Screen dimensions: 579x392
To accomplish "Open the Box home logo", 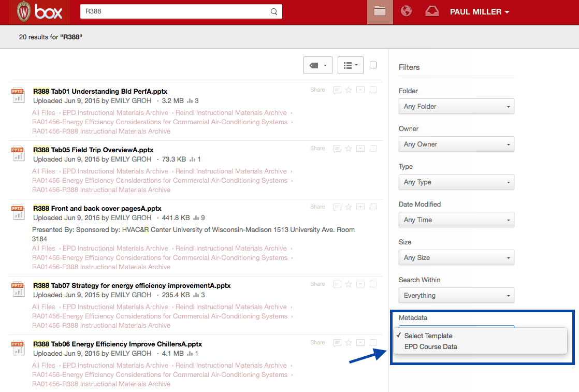I will point(39,12).
